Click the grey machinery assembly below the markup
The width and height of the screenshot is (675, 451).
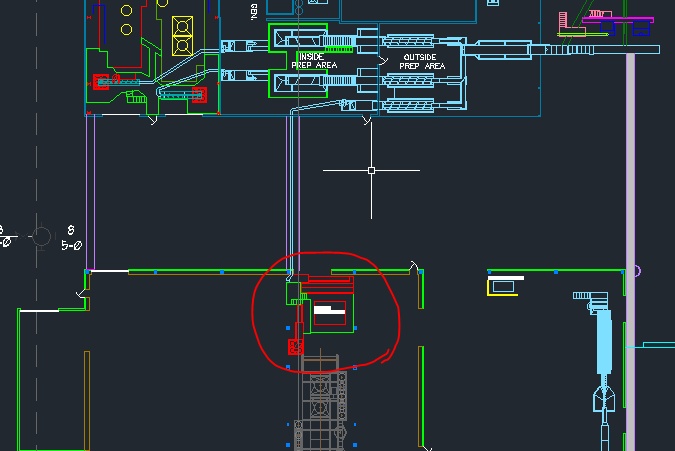(x=321, y=402)
